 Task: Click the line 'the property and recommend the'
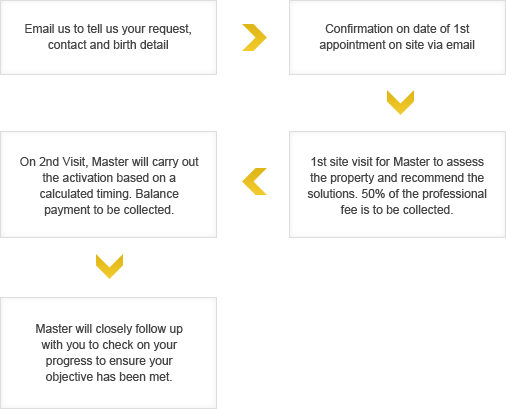tap(397, 178)
